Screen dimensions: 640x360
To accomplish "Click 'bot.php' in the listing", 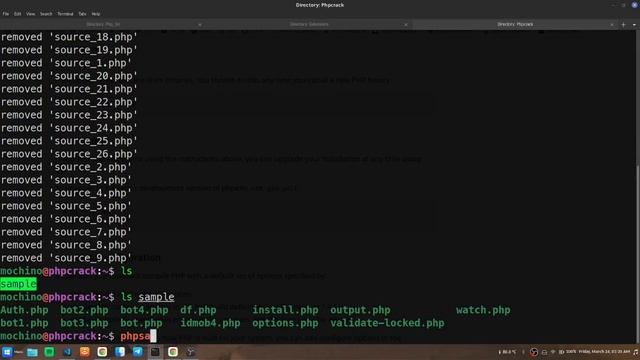I will pos(141,323).
